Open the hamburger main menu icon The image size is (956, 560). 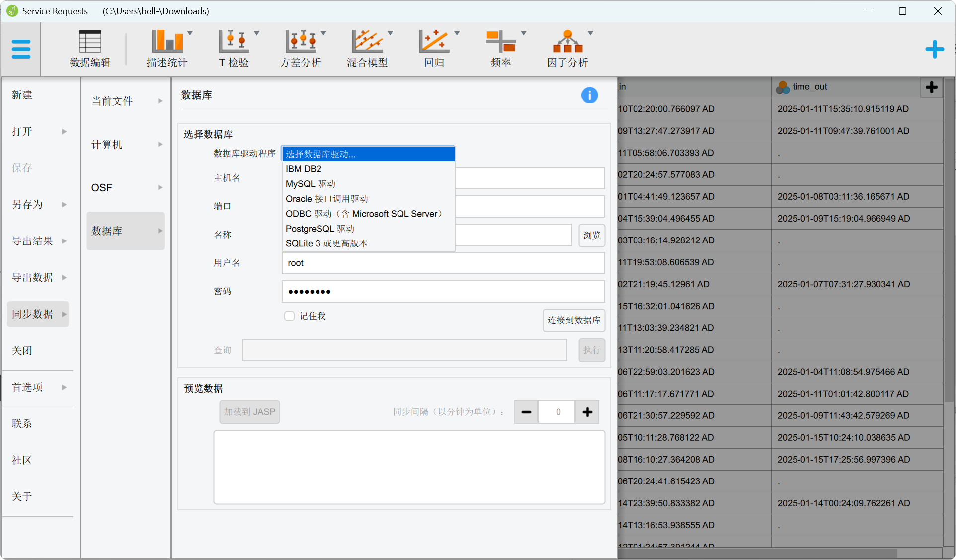(x=21, y=49)
